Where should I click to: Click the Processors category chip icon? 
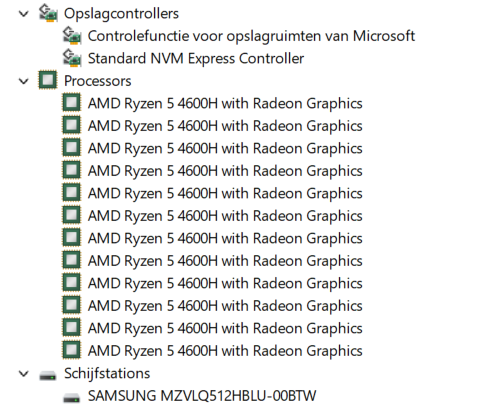pyautogui.click(x=48, y=80)
